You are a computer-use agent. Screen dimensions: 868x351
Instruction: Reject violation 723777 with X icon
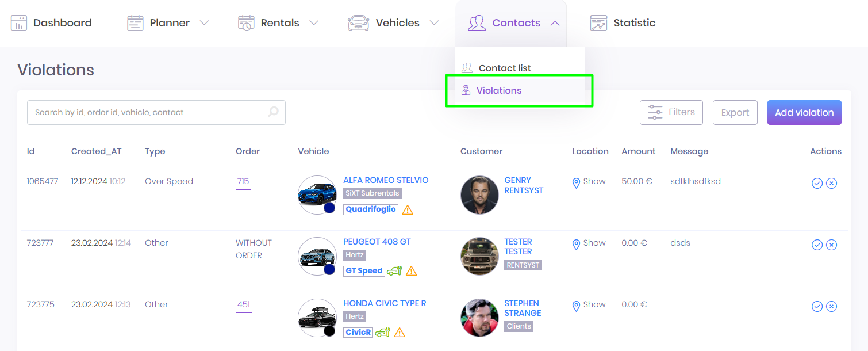831,245
